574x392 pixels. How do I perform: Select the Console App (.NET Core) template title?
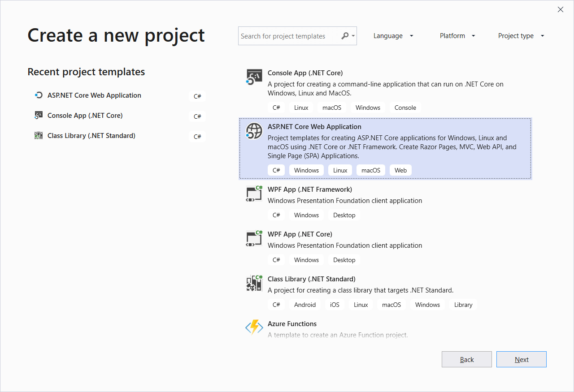pos(305,73)
